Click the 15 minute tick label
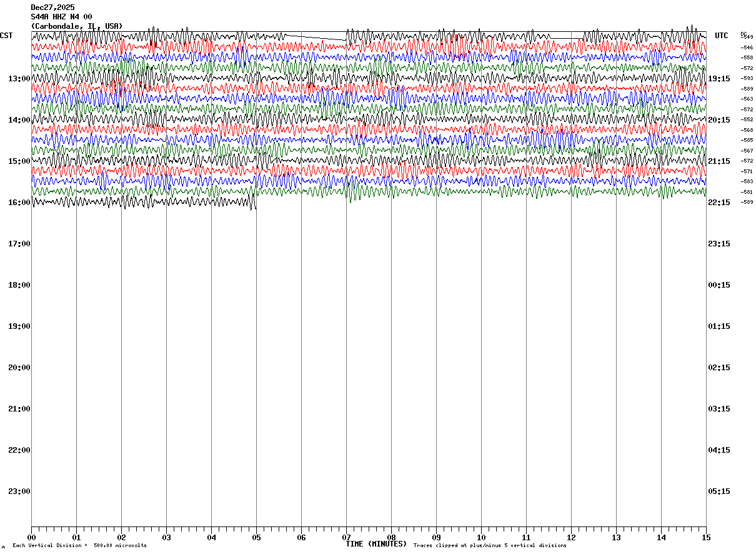The height and width of the screenshot is (554, 756). click(x=706, y=537)
